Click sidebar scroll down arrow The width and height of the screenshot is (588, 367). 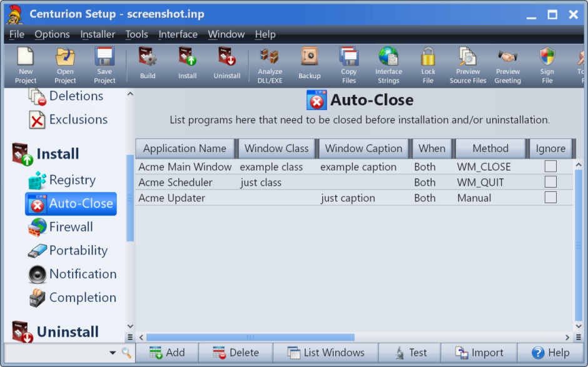click(130, 326)
